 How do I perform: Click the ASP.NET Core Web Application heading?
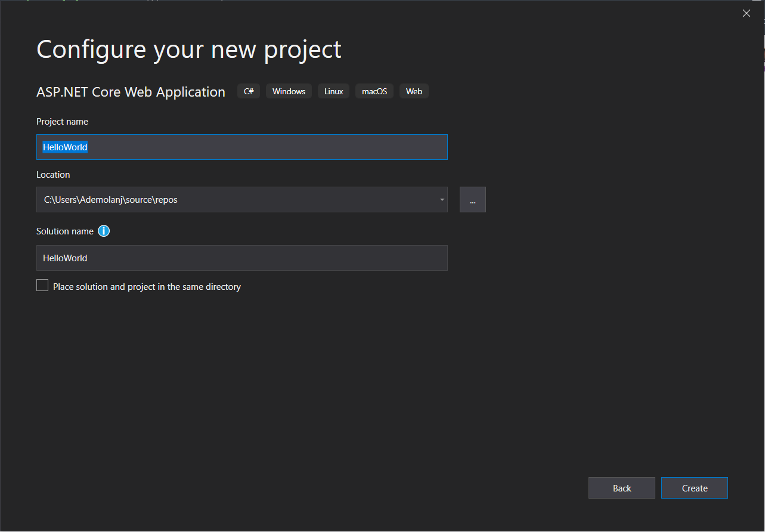point(131,91)
